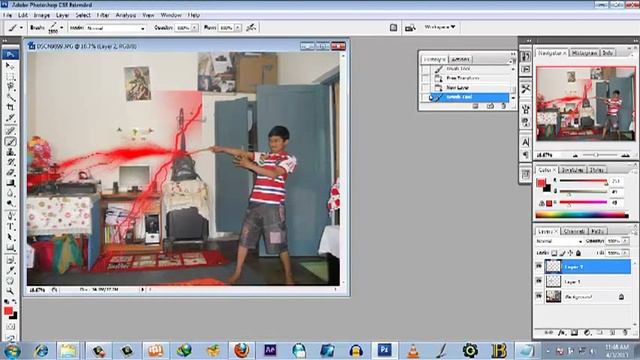Select the Gradient tool
This screenshot has width=640, height=360.
(10, 183)
